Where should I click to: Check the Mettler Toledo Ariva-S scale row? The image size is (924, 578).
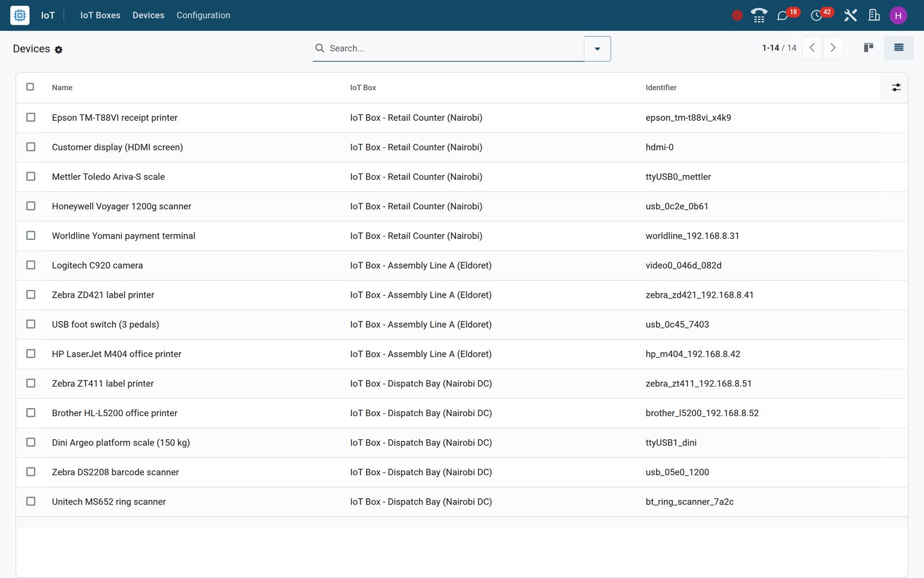coord(31,176)
